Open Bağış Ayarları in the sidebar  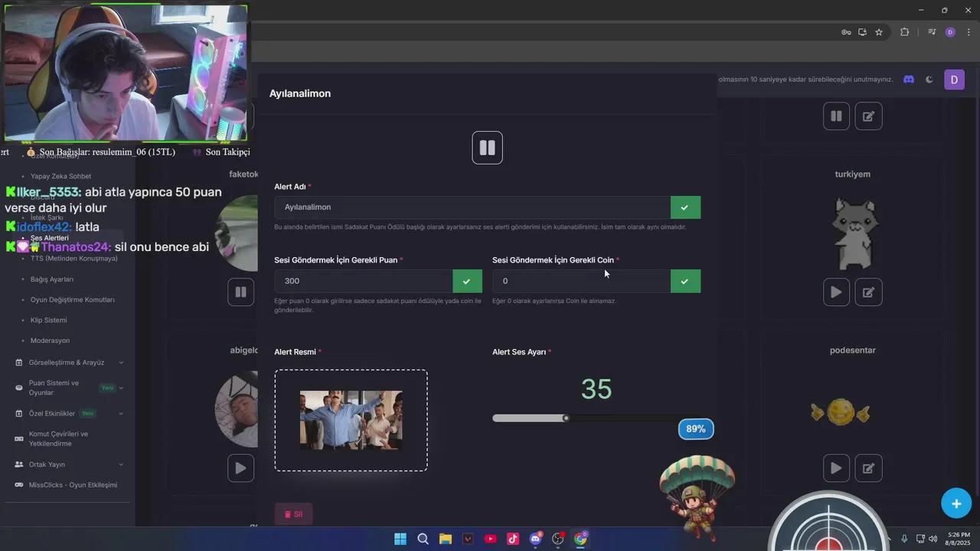point(52,279)
